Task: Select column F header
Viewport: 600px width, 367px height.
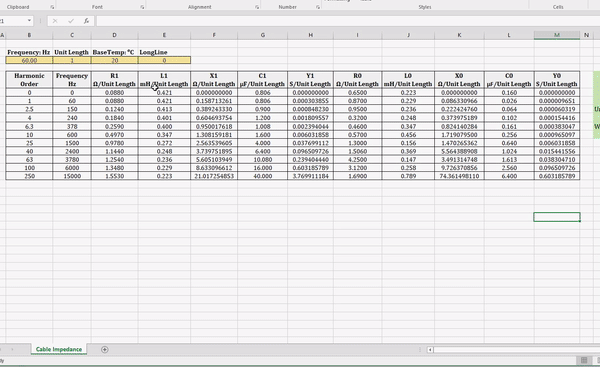Action: coord(214,35)
